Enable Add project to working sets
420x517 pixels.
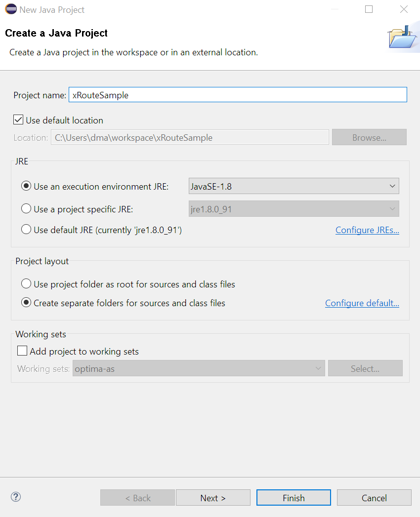click(22, 351)
